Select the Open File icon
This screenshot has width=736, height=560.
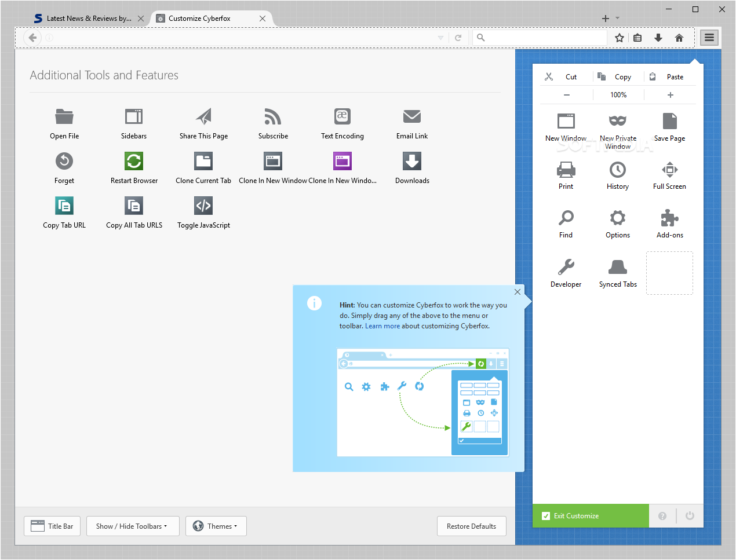(x=64, y=116)
